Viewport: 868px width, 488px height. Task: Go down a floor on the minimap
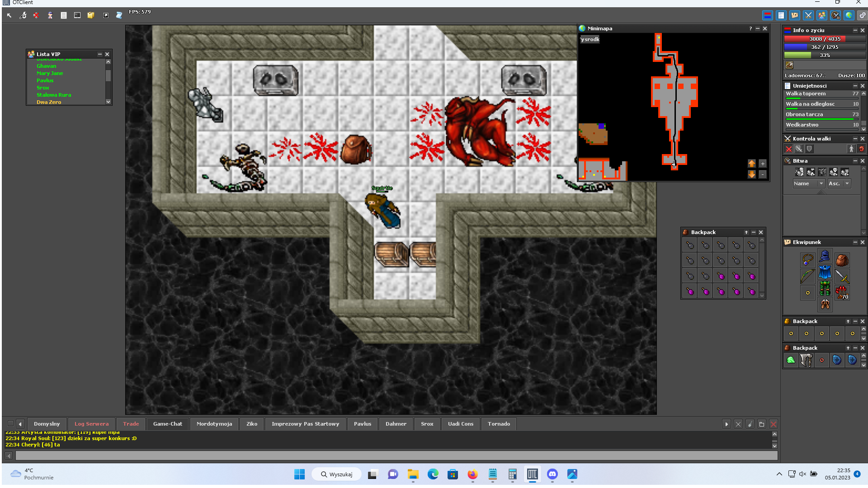[x=752, y=174]
